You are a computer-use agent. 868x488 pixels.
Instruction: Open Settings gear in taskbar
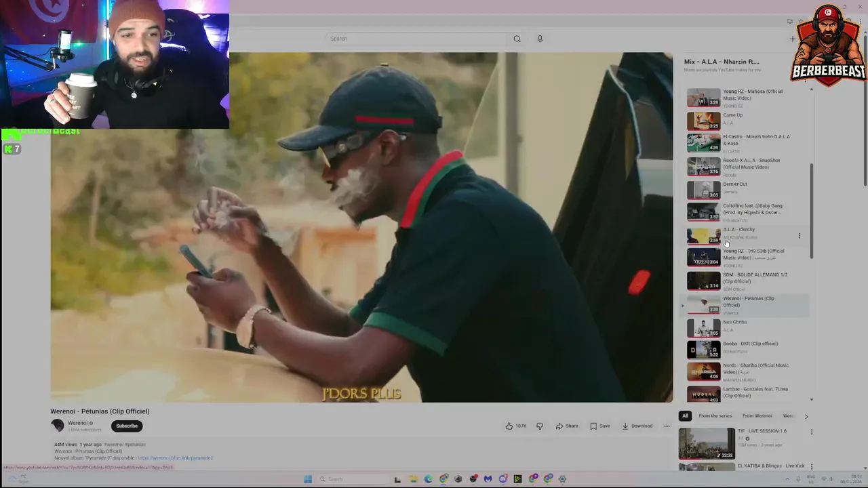[x=562, y=479]
